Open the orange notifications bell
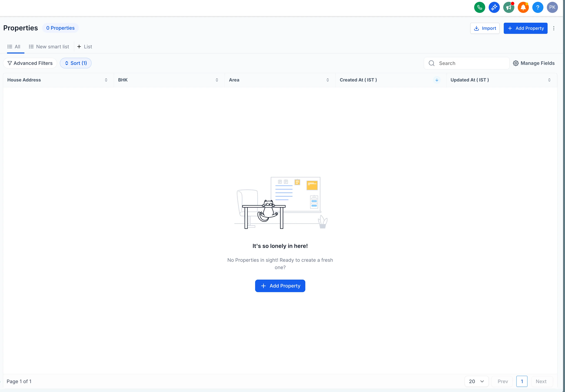 coord(523,7)
